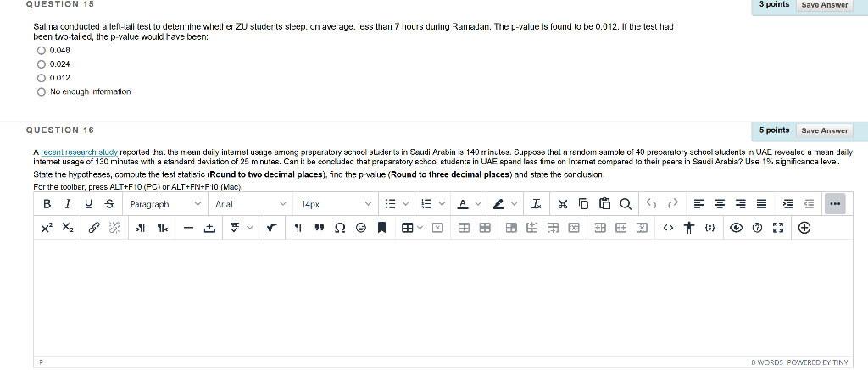Collapse toolbar with the three-dots button
Screen dimensions: 868x370
tap(835, 204)
